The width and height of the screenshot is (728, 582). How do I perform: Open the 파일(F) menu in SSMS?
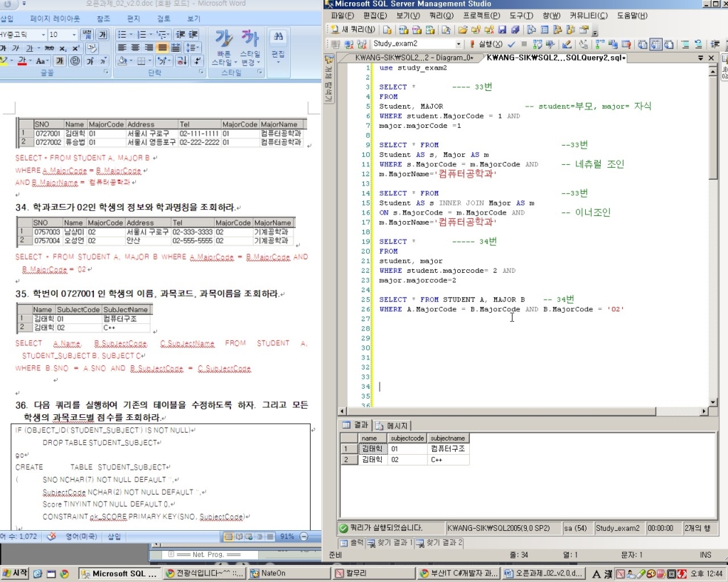pyautogui.click(x=343, y=16)
